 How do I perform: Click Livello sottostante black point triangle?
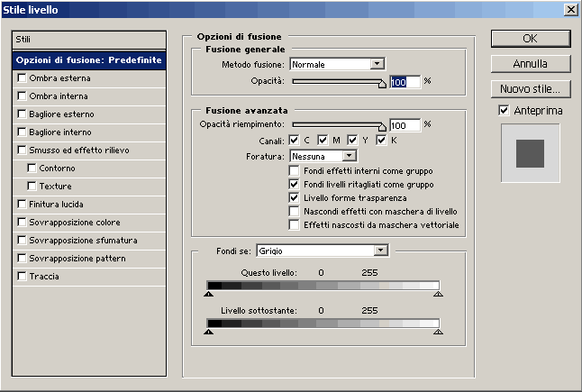tap(208, 332)
